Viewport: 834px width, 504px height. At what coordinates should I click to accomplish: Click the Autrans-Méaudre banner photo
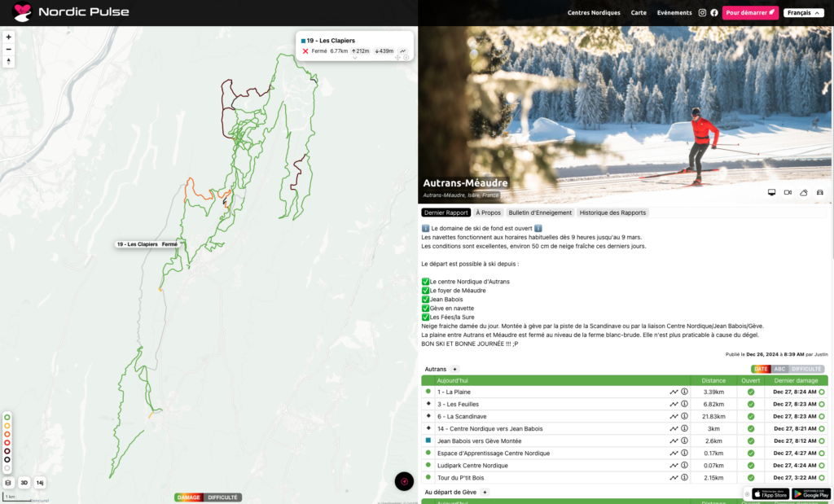[x=625, y=115]
